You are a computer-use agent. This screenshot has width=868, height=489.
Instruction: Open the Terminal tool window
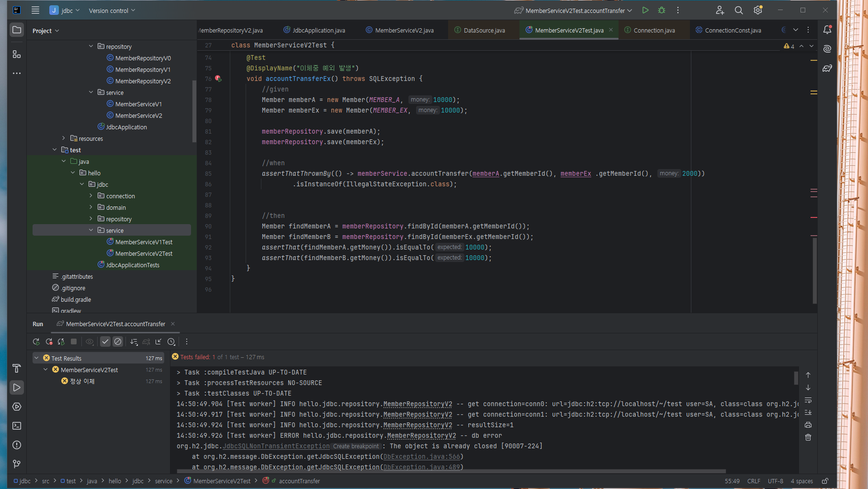coord(17,426)
